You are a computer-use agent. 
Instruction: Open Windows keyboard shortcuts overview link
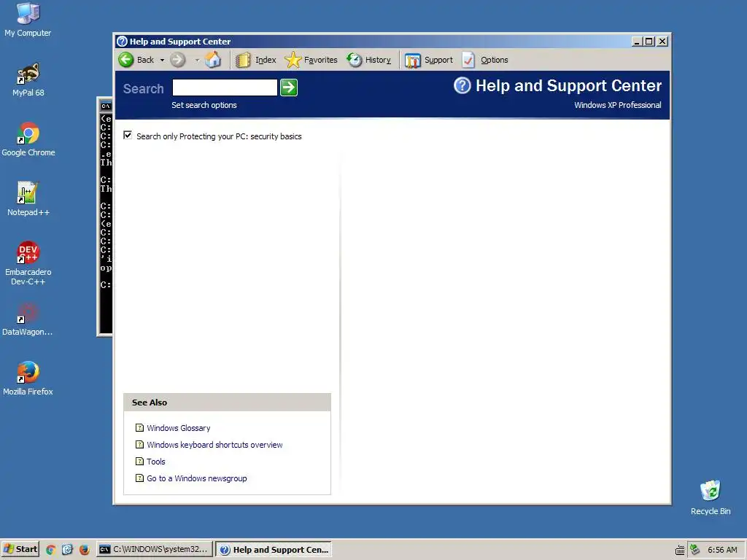pos(215,445)
